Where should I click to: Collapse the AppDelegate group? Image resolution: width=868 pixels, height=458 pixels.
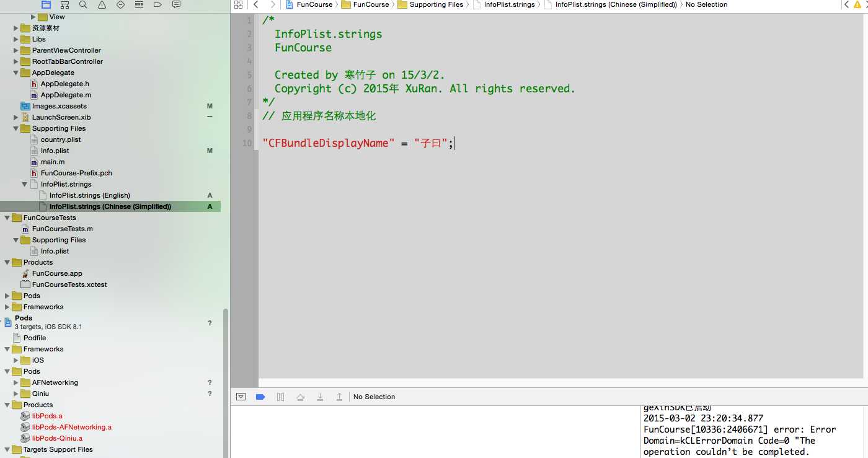pyautogui.click(x=16, y=73)
